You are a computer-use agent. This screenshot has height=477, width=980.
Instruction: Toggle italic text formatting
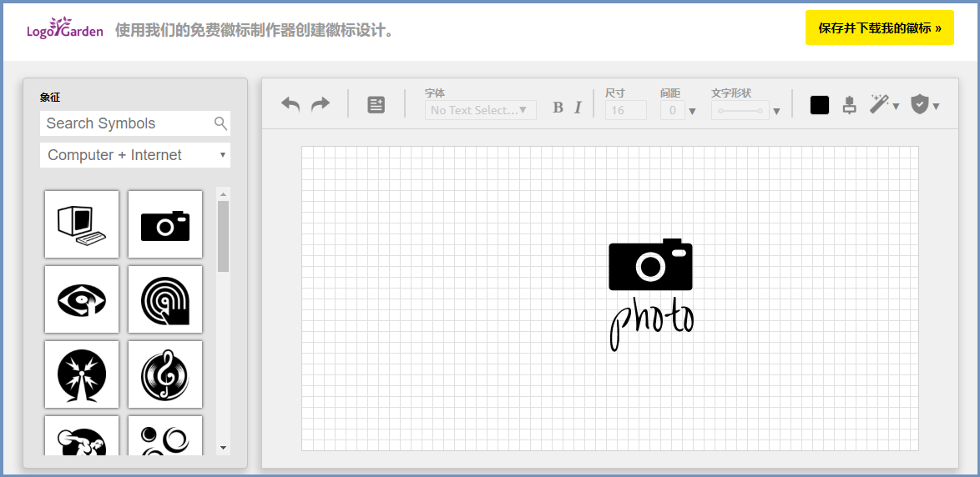578,108
